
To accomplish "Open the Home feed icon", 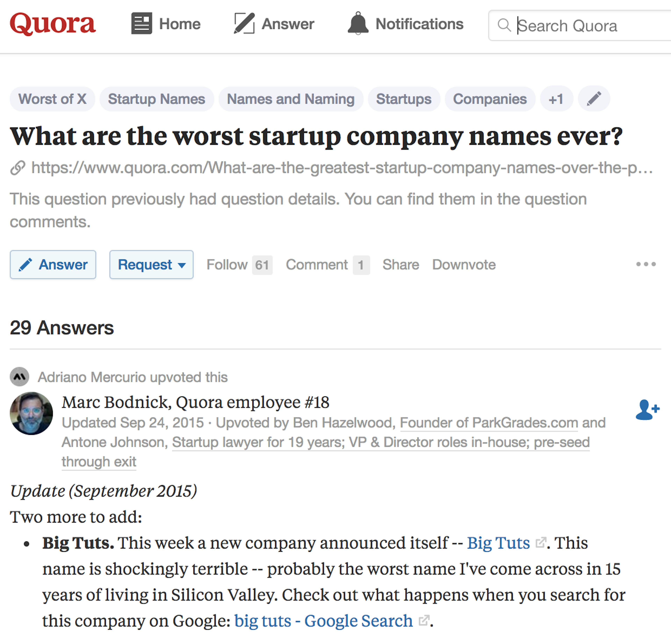I will point(141,24).
